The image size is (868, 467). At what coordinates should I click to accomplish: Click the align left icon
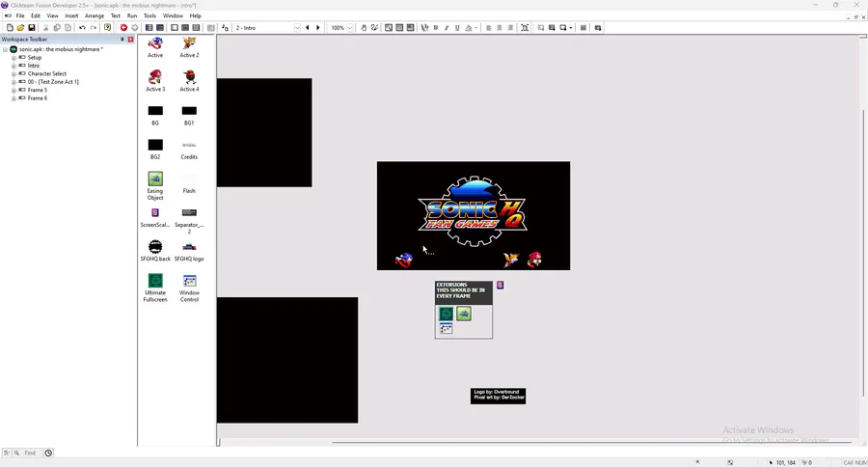click(x=488, y=28)
